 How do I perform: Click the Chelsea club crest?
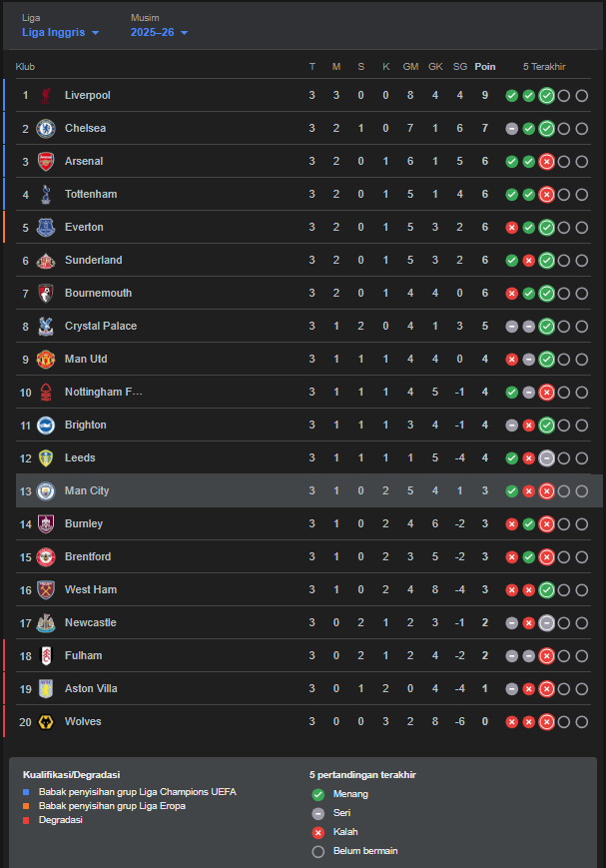[x=46, y=129]
